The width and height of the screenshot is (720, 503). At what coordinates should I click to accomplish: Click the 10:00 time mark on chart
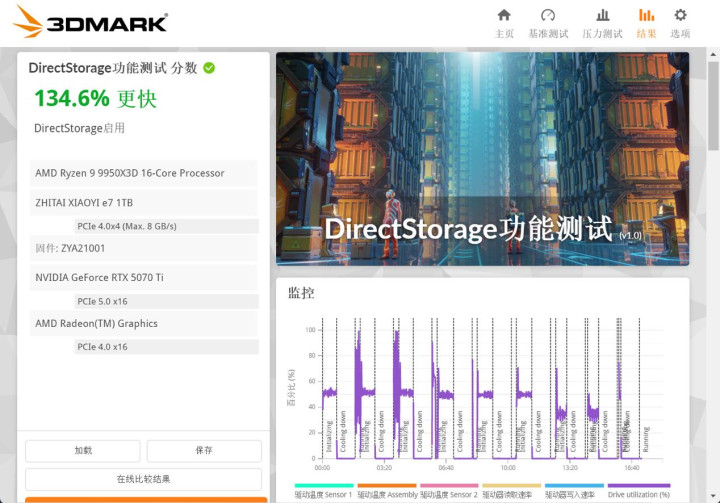pos(508,468)
